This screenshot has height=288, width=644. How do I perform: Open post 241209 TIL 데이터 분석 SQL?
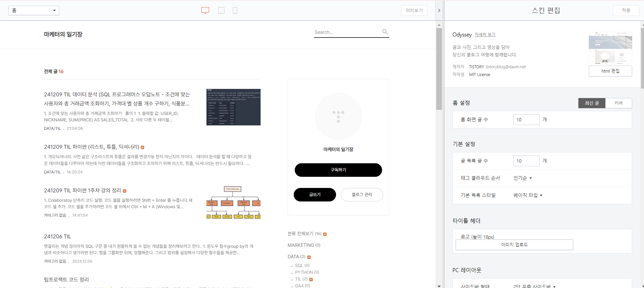pyautogui.click(x=117, y=99)
